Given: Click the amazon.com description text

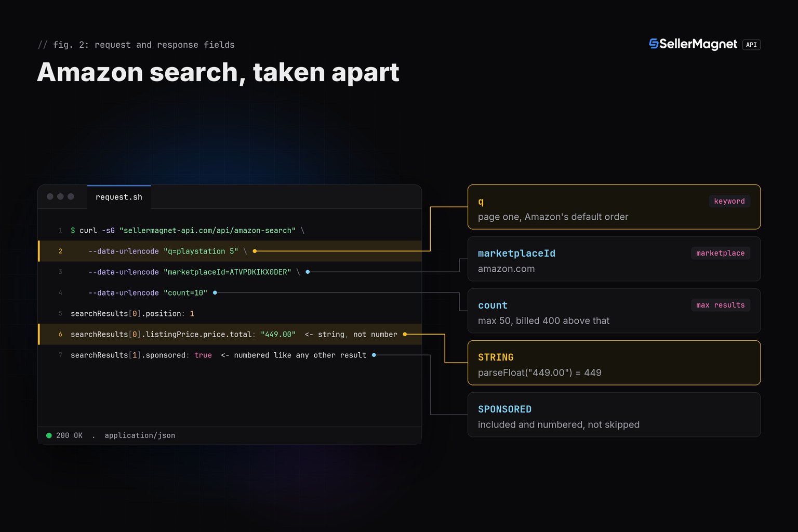Looking at the screenshot, I should pos(506,269).
